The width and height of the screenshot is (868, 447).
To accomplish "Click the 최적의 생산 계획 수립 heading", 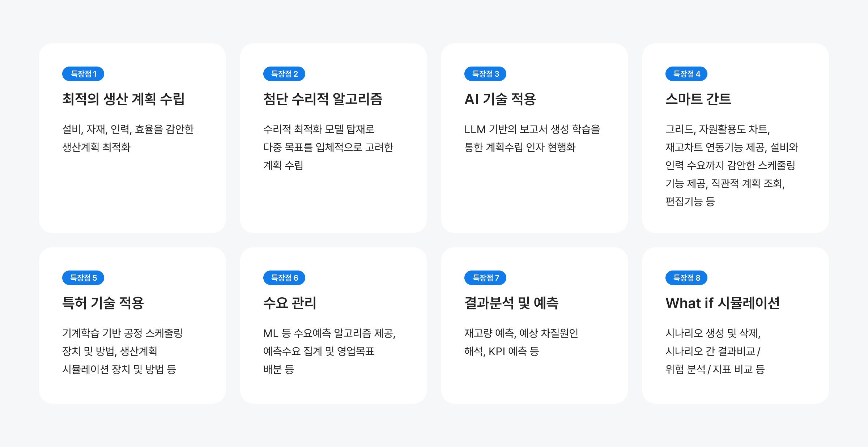I will [123, 99].
